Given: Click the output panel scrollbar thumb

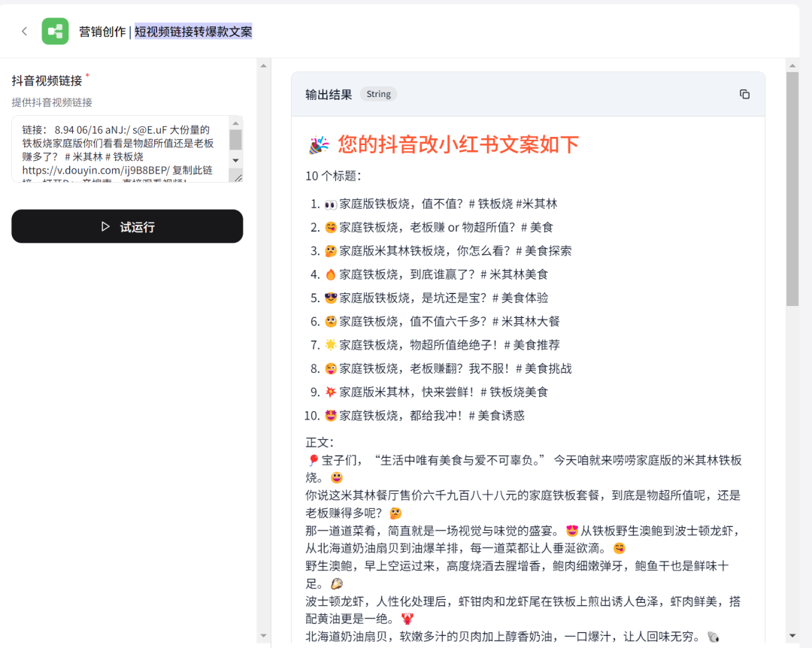Looking at the screenshot, I should [792, 189].
